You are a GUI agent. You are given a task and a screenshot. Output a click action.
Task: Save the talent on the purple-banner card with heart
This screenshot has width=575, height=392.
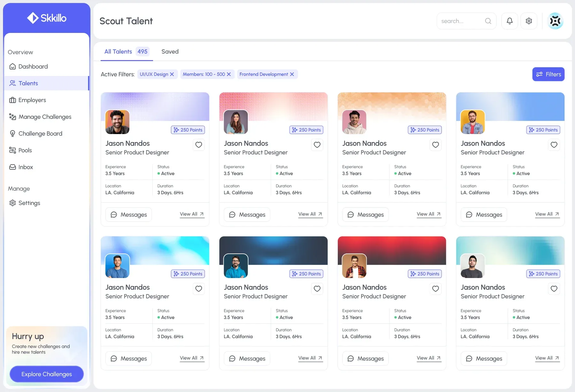pyautogui.click(x=199, y=145)
